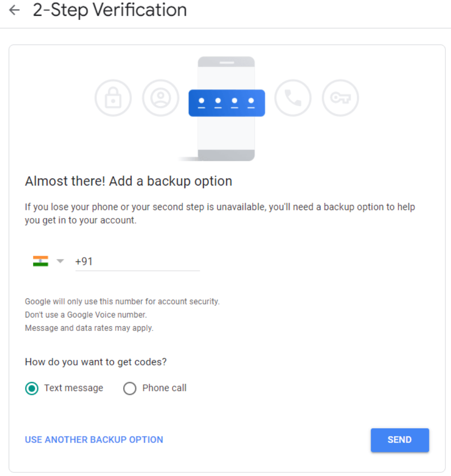Click USE ANOTHER BACKUP OPTION

click(94, 440)
